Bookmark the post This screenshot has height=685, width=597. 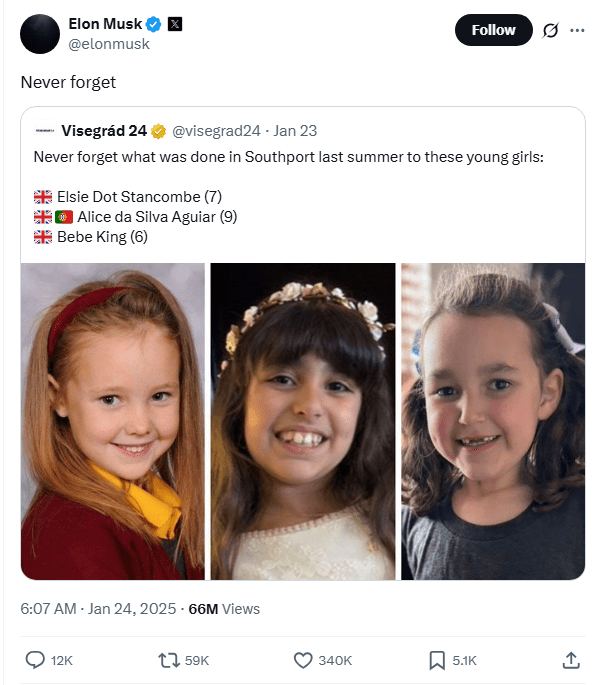(437, 660)
